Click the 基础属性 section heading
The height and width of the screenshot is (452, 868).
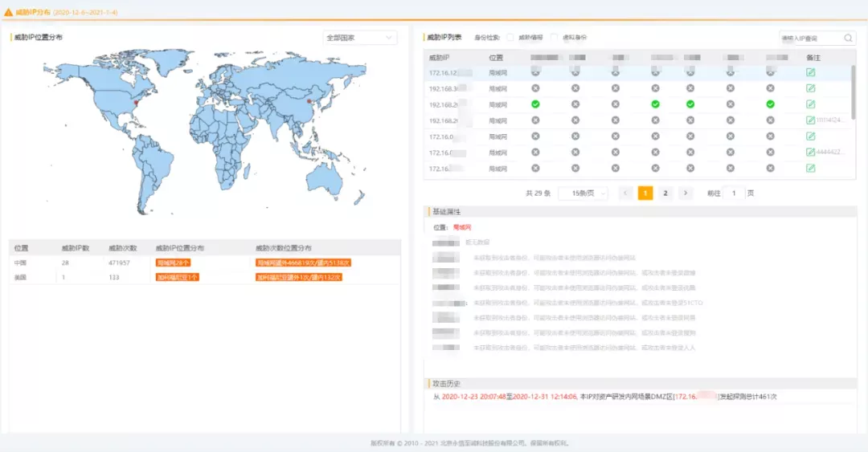pyautogui.click(x=446, y=212)
